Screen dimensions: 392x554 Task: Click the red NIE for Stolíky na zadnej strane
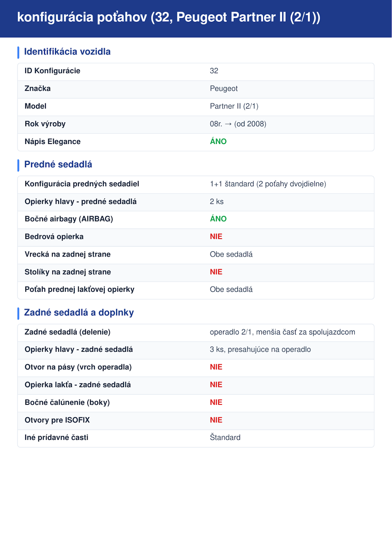pyautogui.click(x=216, y=272)
